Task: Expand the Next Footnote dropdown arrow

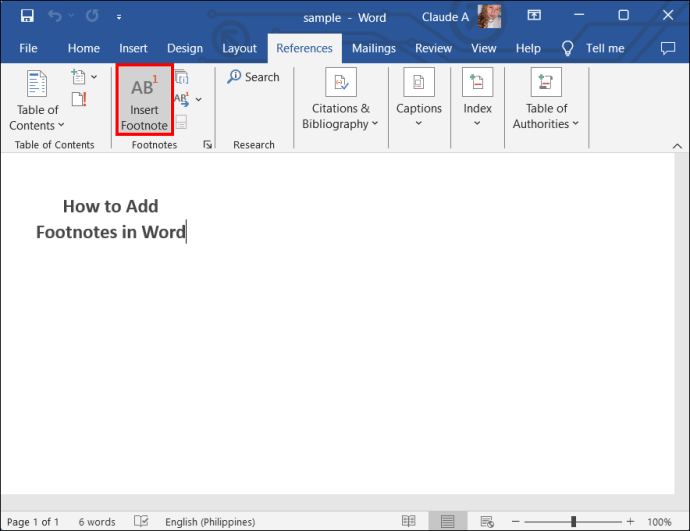Action: click(199, 99)
